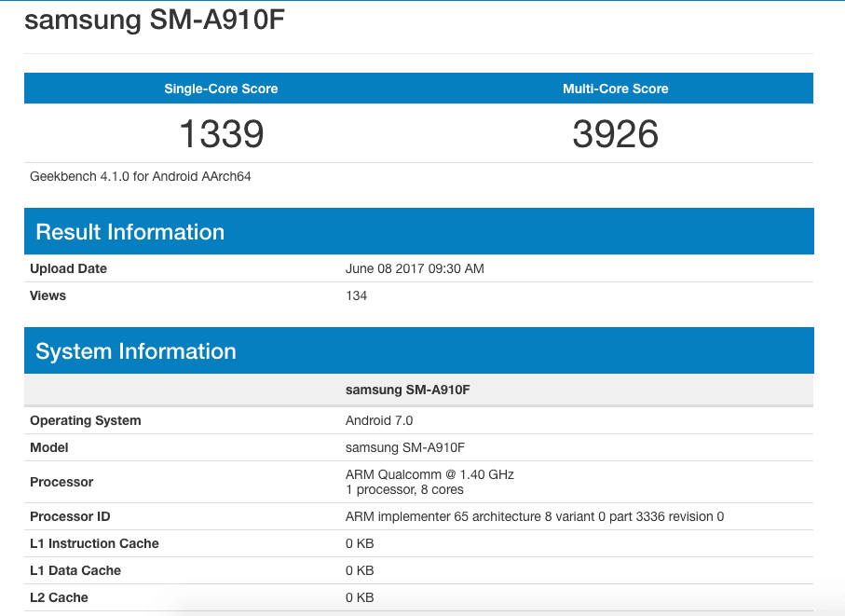Click the "System Information" section heading
The width and height of the screenshot is (845, 616).
click(136, 351)
